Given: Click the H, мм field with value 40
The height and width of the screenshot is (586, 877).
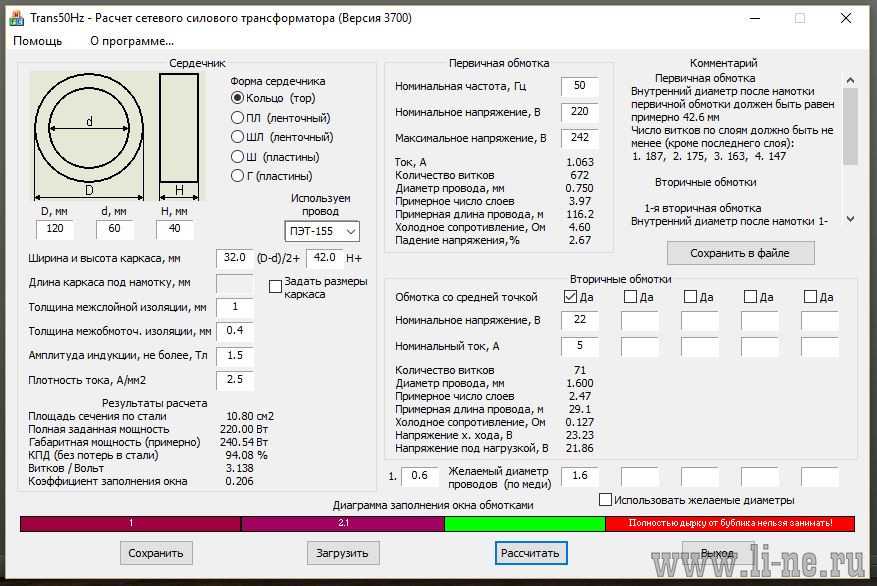Looking at the screenshot, I should pyautogui.click(x=175, y=229).
